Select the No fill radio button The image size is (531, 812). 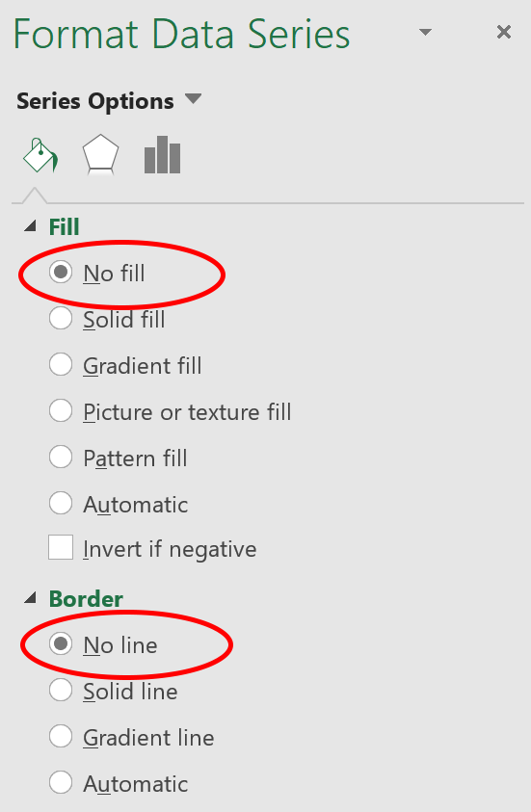pos(61,272)
